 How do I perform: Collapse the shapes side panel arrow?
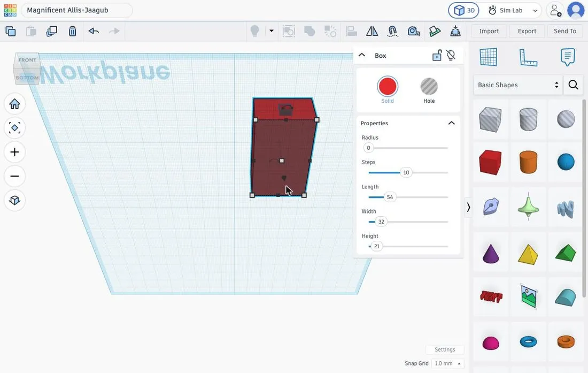coord(468,207)
